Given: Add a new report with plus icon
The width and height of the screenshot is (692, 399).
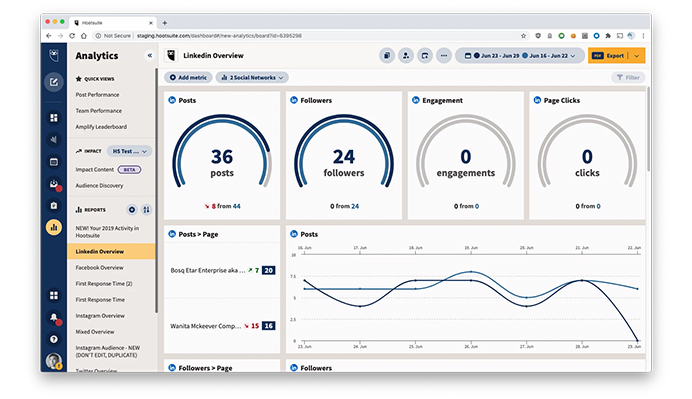Looking at the screenshot, I should point(132,210).
